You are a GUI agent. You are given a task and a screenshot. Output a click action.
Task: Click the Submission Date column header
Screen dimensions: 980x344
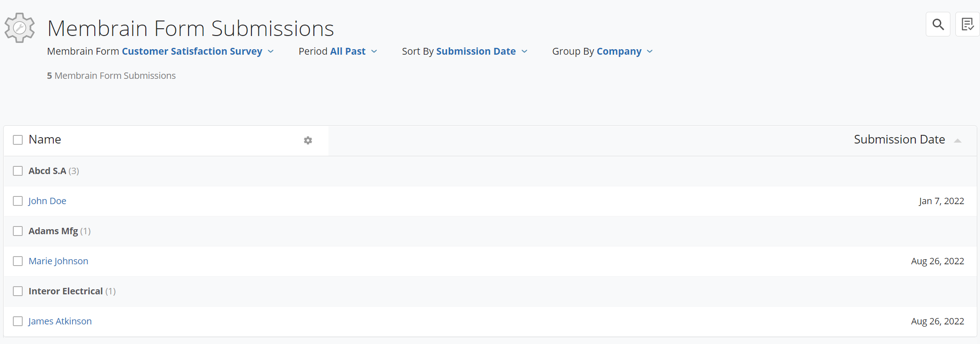click(899, 139)
